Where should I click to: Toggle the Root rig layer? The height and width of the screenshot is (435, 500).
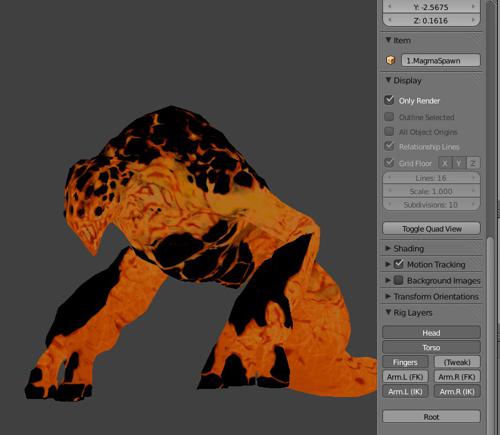431,417
